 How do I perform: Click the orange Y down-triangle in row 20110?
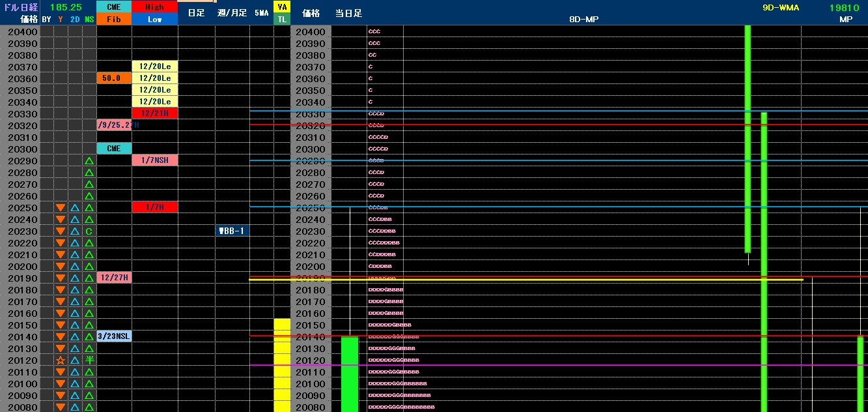coord(61,372)
